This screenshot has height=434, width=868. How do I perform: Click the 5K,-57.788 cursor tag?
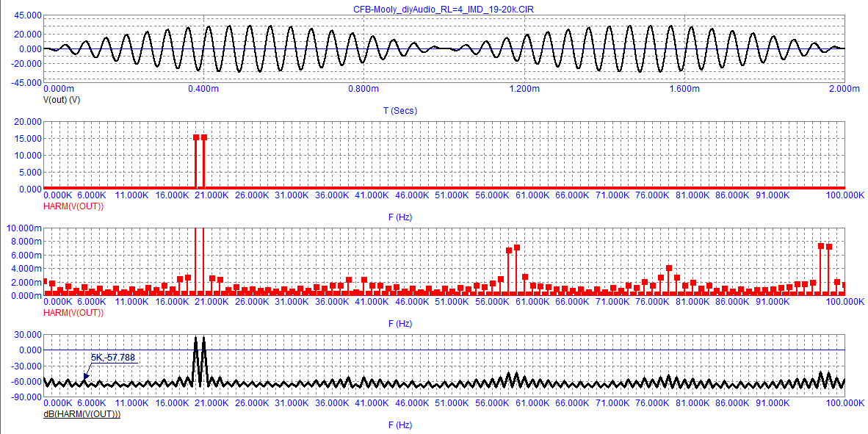coord(114,358)
